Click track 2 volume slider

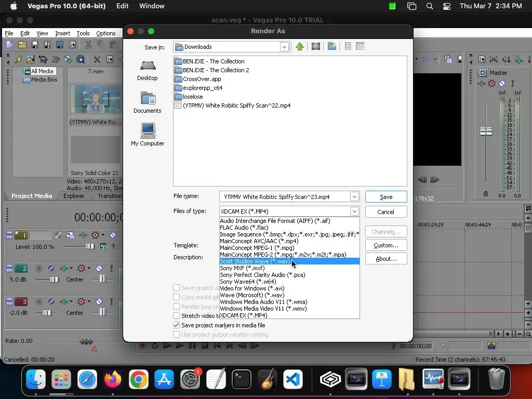click(54, 280)
